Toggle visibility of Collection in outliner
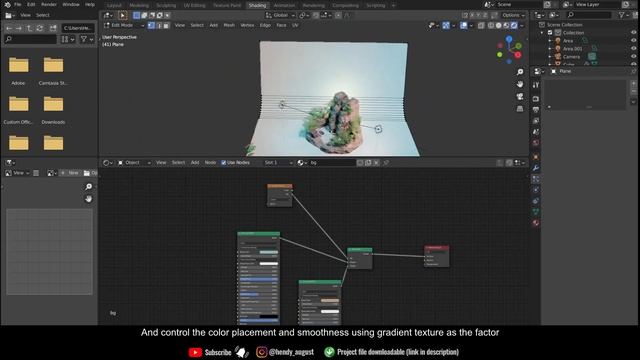 633,33
